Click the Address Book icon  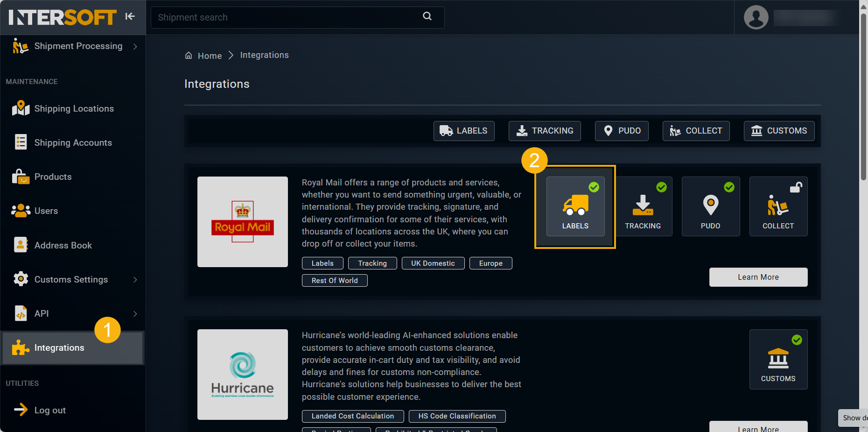pos(21,245)
